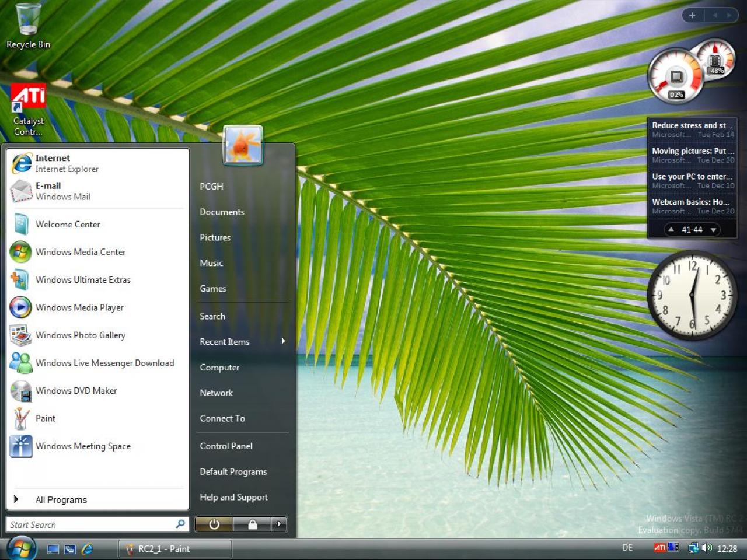
Task: Launch Windows DVD Maker
Action: (x=97, y=391)
